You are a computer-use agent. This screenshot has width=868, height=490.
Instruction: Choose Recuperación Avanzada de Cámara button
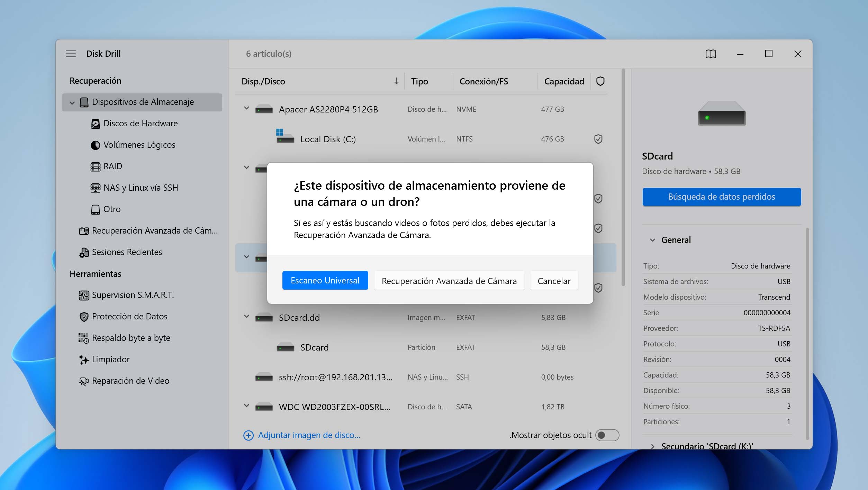coord(449,281)
